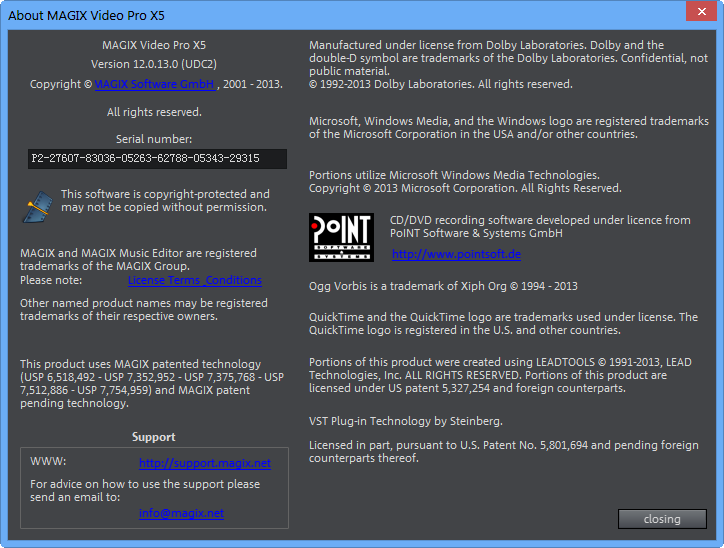This screenshot has height=548, width=724.
Task: Click the Microsoft Windows Media trademarks paragraph
Action: tap(509, 127)
